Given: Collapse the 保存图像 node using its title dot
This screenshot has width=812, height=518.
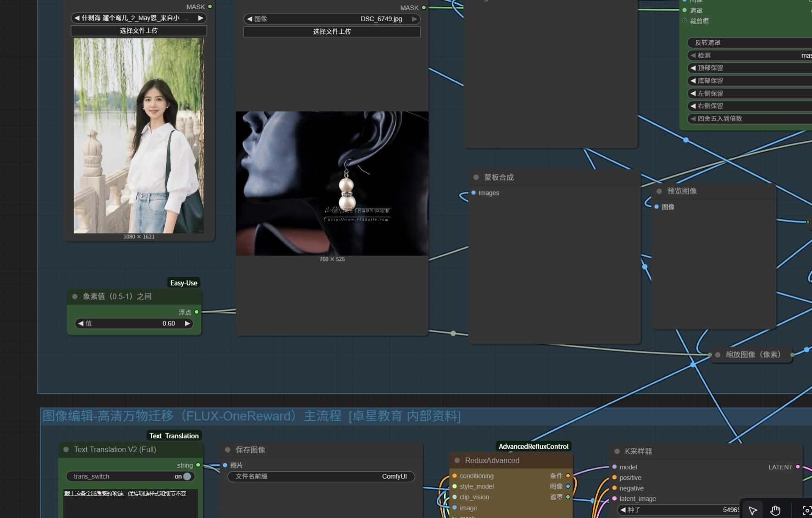Looking at the screenshot, I should pyautogui.click(x=228, y=450).
